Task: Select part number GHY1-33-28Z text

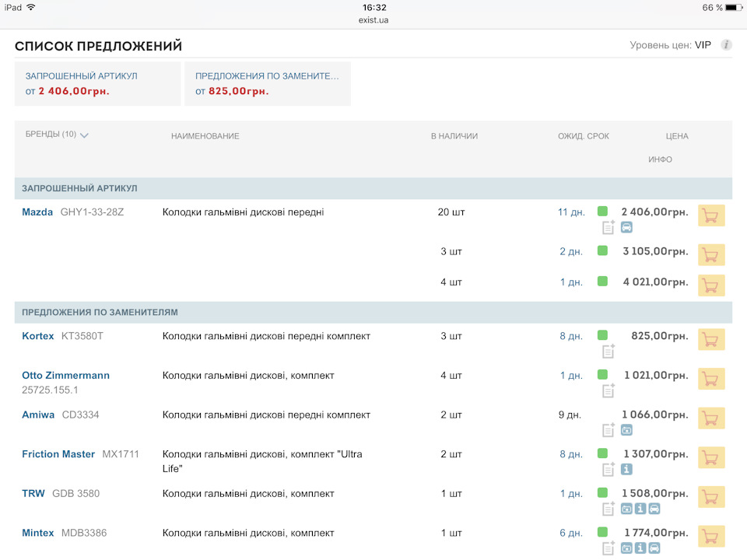Action: (92, 212)
